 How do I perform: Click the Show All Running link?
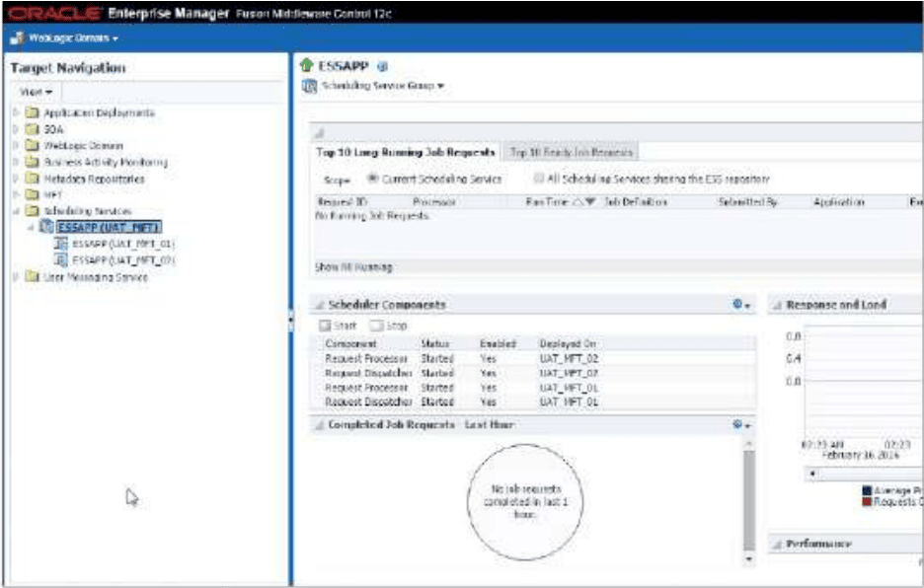coord(353,267)
